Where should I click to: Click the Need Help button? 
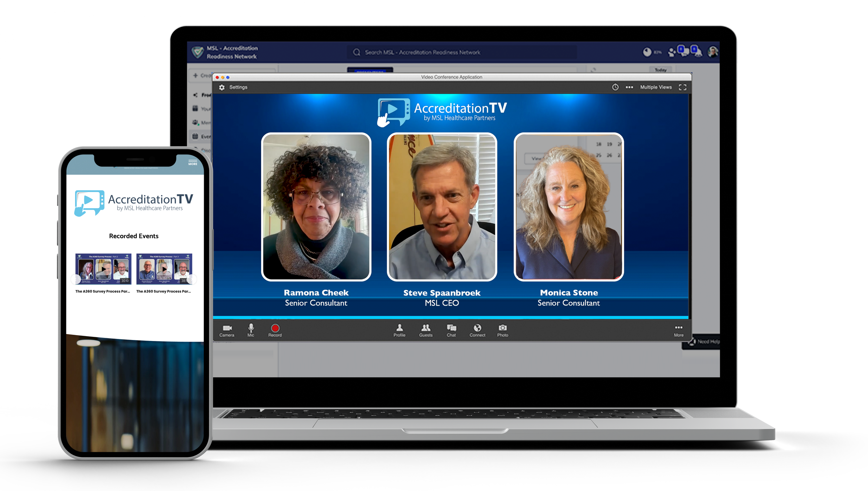705,342
